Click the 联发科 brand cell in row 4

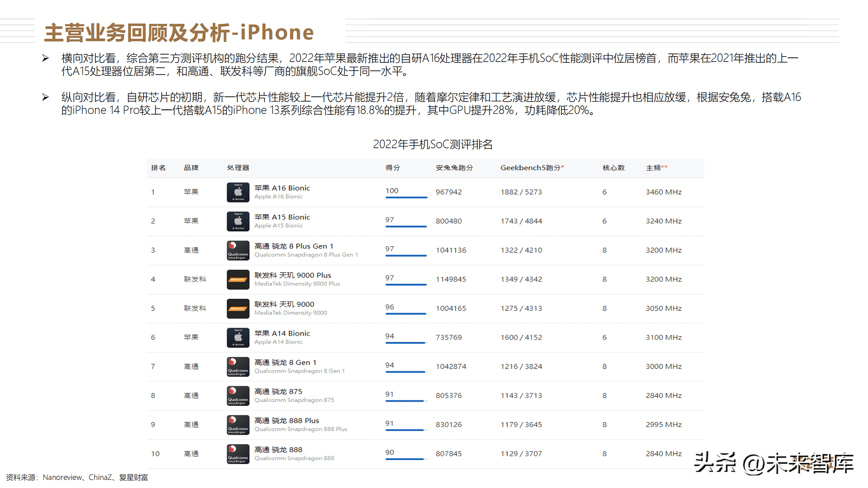(195, 279)
